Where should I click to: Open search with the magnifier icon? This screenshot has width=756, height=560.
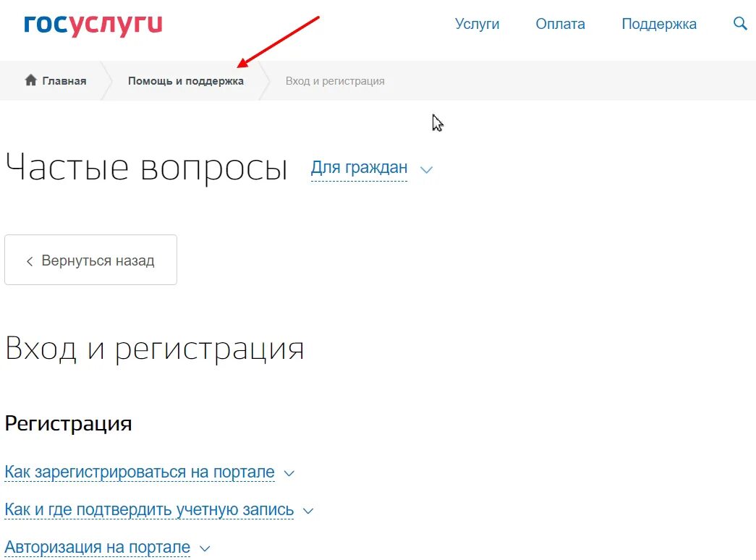(740, 23)
